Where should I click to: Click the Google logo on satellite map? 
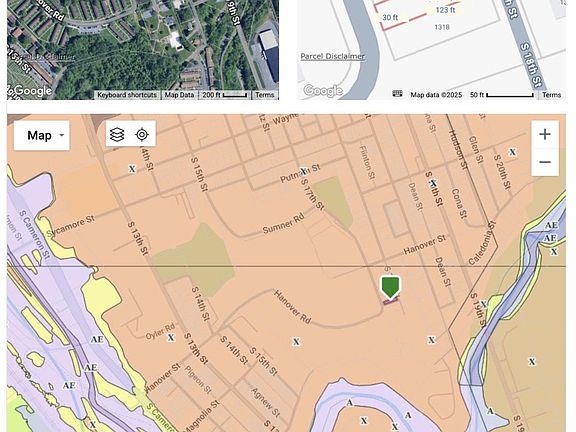point(31,90)
